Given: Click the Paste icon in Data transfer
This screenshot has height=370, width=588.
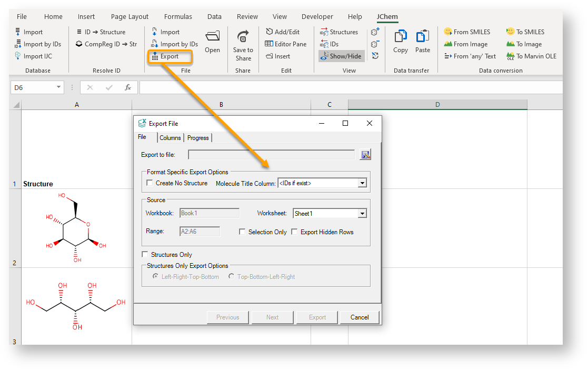Looking at the screenshot, I should click(422, 37).
